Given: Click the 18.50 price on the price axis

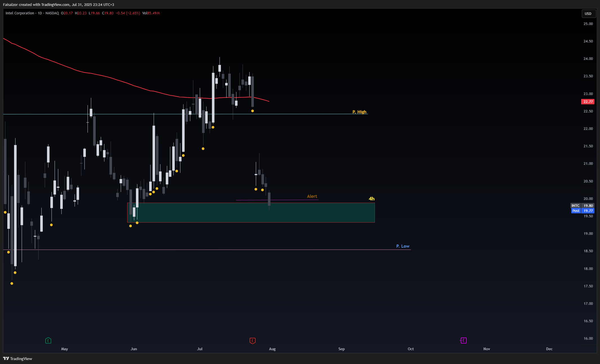Looking at the screenshot, I should coord(588,251).
